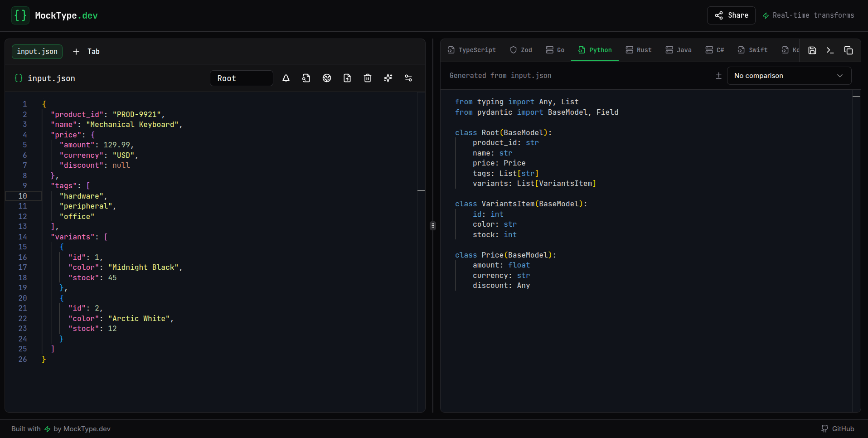Screen dimensions: 868x438
Task: Select the file search icon
Action: 306,78
